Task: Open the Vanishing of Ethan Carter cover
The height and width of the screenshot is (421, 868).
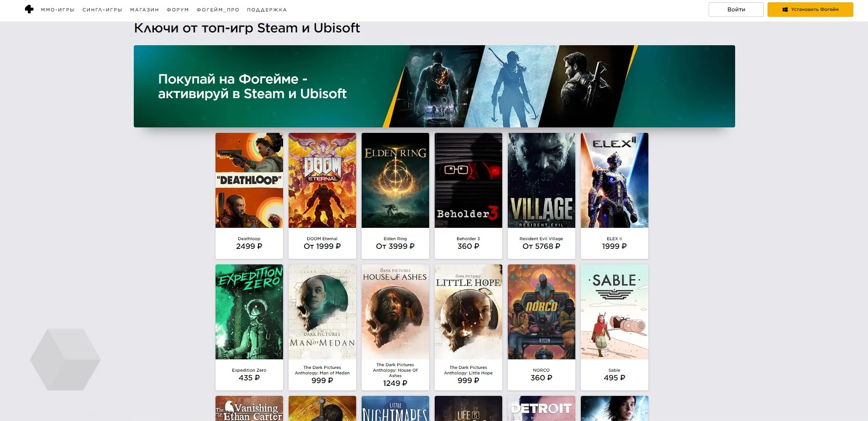Action: coord(249,409)
